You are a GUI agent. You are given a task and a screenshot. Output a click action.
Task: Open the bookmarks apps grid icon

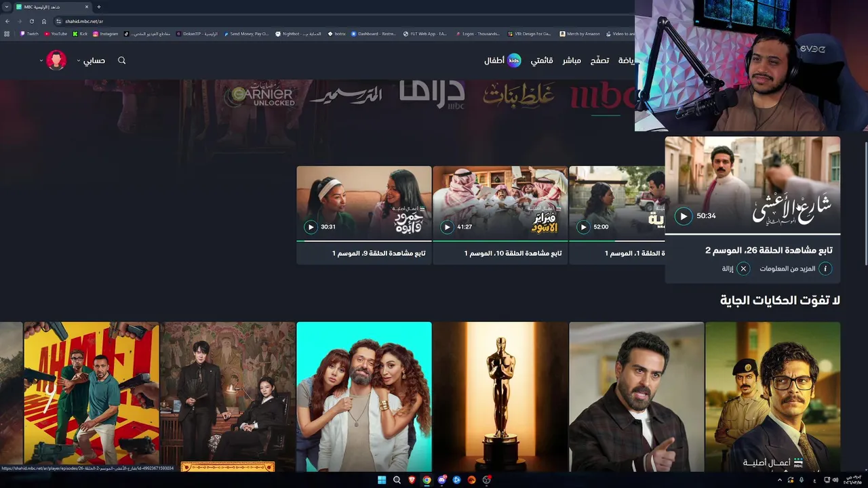pyautogui.click(x=7, y=33)
